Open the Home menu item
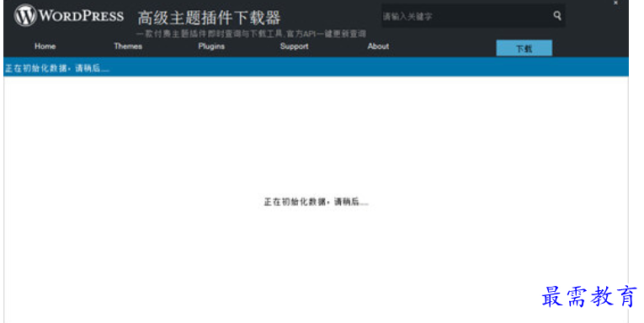Screen dimensions: 644x323 45,46
